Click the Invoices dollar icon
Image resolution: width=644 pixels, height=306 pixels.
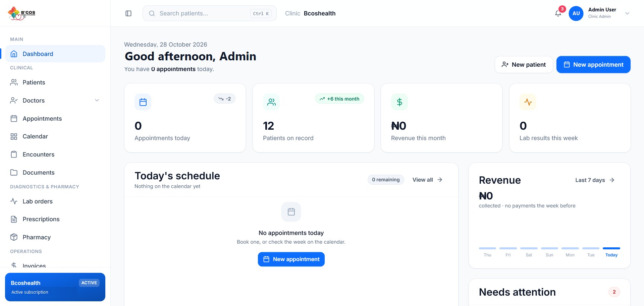coord(14,265)
